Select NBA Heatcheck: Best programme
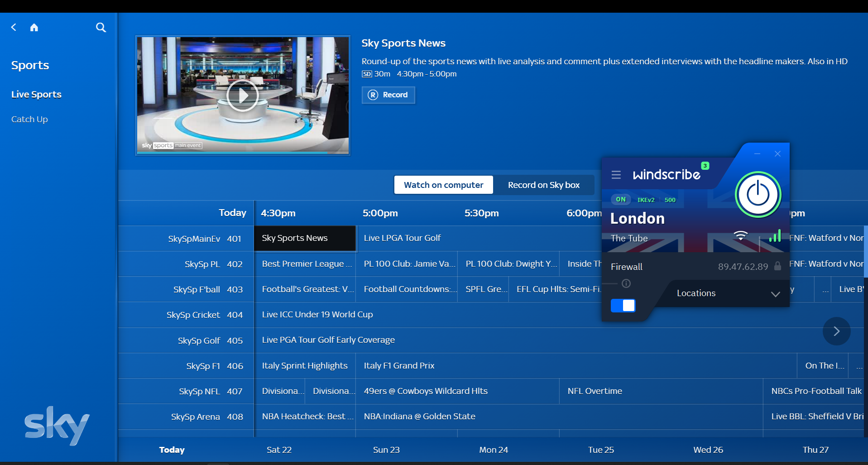 [x=305, y=417]
